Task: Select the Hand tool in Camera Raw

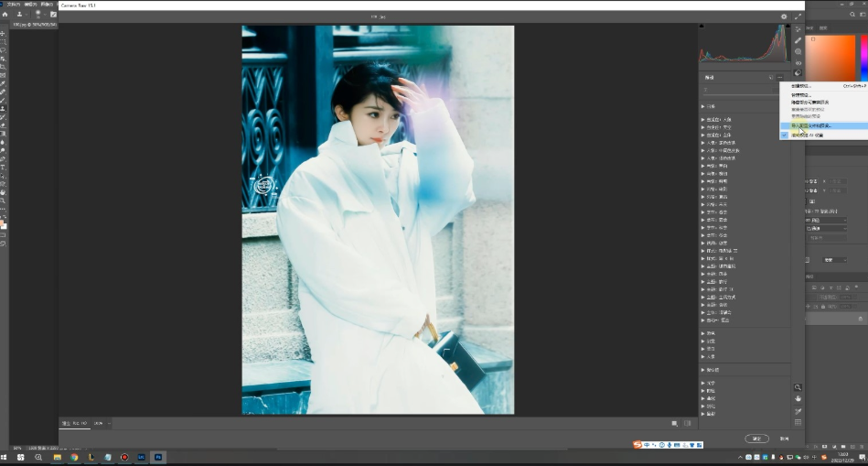Action: 798,399
